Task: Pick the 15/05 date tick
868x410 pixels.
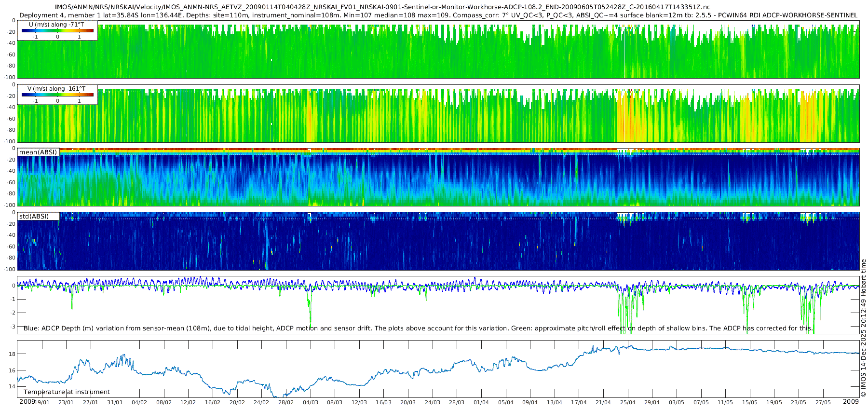Action: [x=749, y=403]
